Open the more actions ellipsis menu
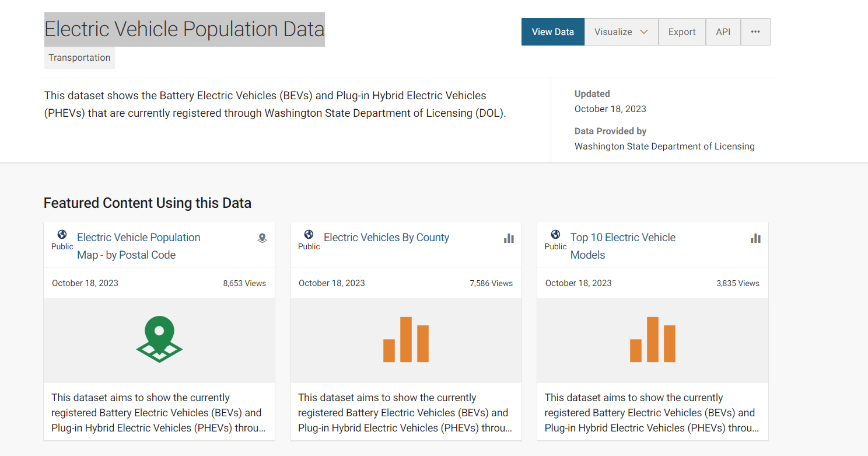The image size is (868, 456). (755, 32)
